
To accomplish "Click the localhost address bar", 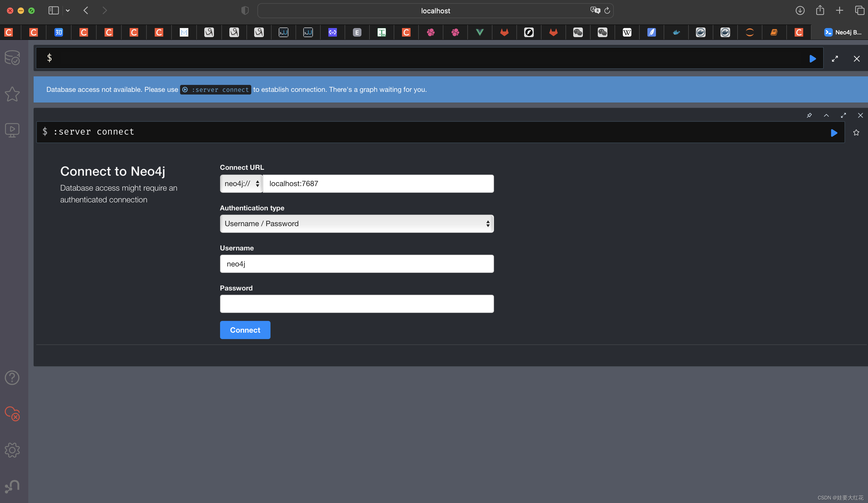I will tap(435, 11).
